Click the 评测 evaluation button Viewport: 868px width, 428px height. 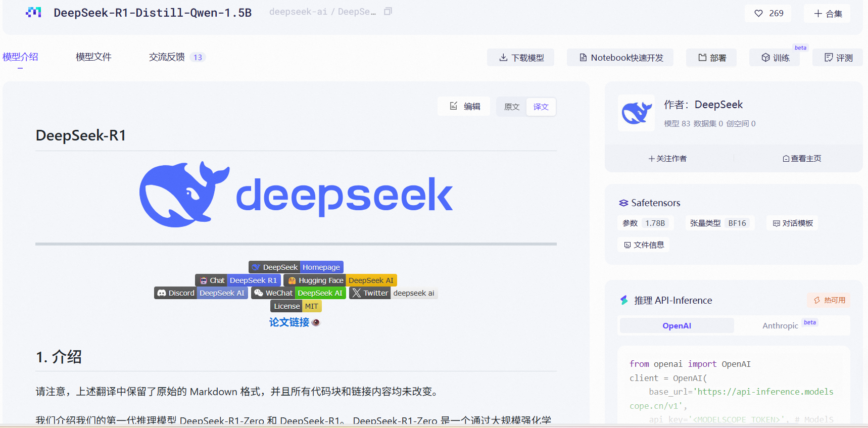(838, 58)
